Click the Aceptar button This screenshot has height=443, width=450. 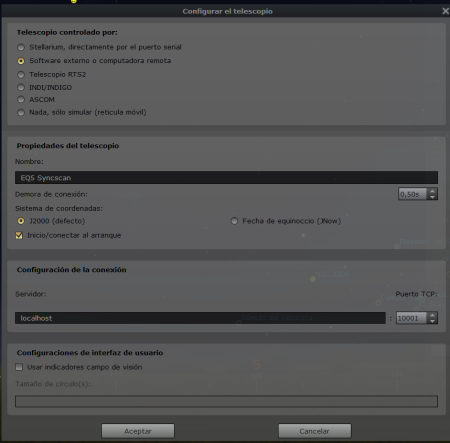138,431
